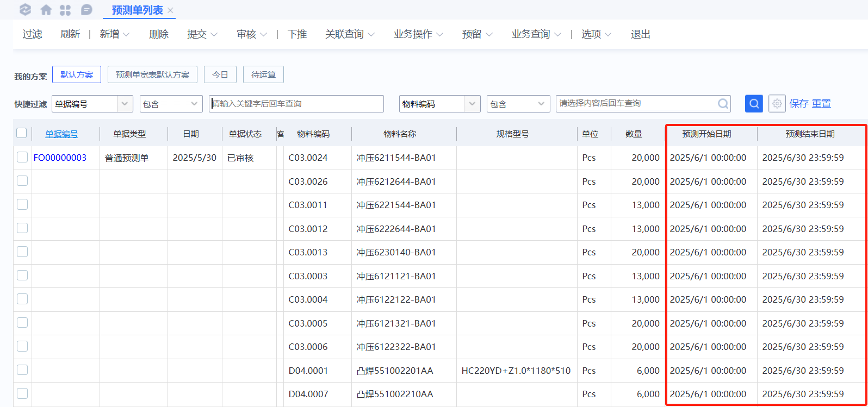Image resolution: width=868 pixels, height=407 pixels.
Task: Open the 单据编号 filter field dropdown
Action: pyautogui.click(x=125, y=103)
